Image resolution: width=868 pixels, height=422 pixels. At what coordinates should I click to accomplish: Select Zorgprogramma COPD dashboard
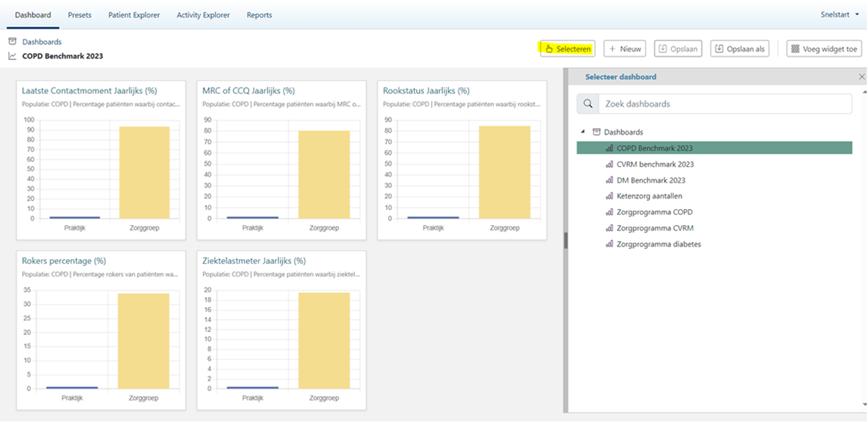[655, 212]
